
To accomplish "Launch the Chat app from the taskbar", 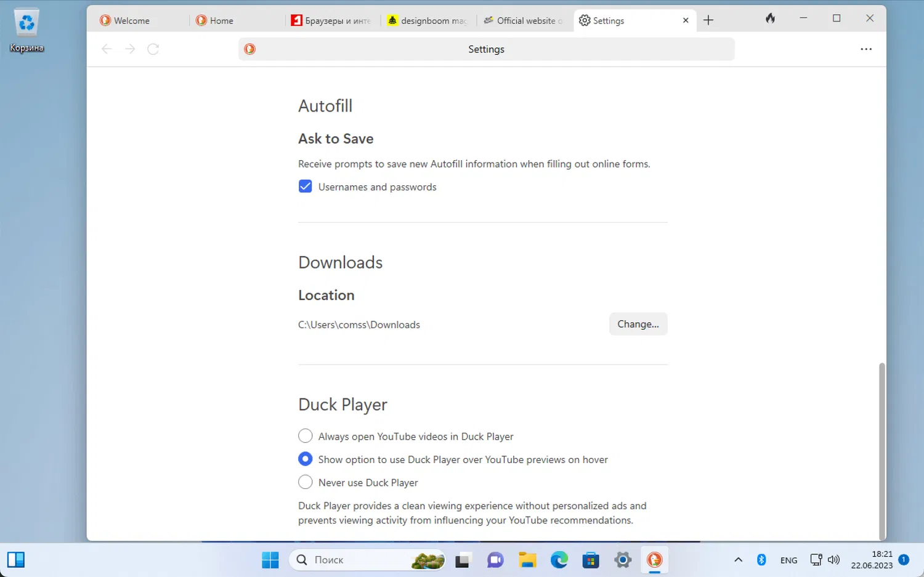I will click(x=495, y=560).
